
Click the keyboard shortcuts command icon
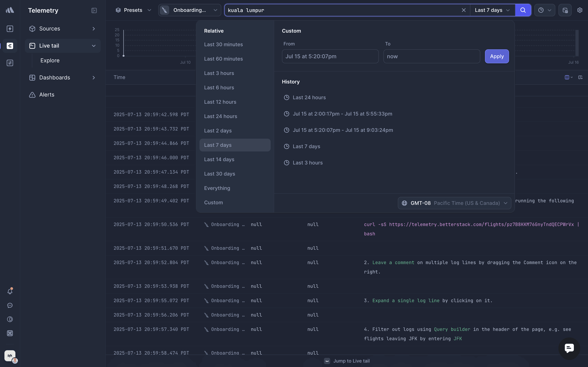pos(10,333)
